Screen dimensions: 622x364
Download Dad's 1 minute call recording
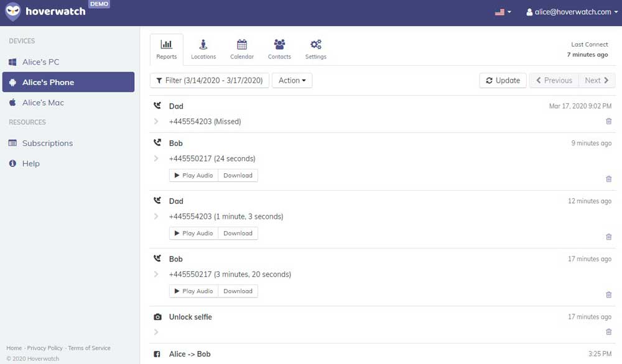click(238, 234)
